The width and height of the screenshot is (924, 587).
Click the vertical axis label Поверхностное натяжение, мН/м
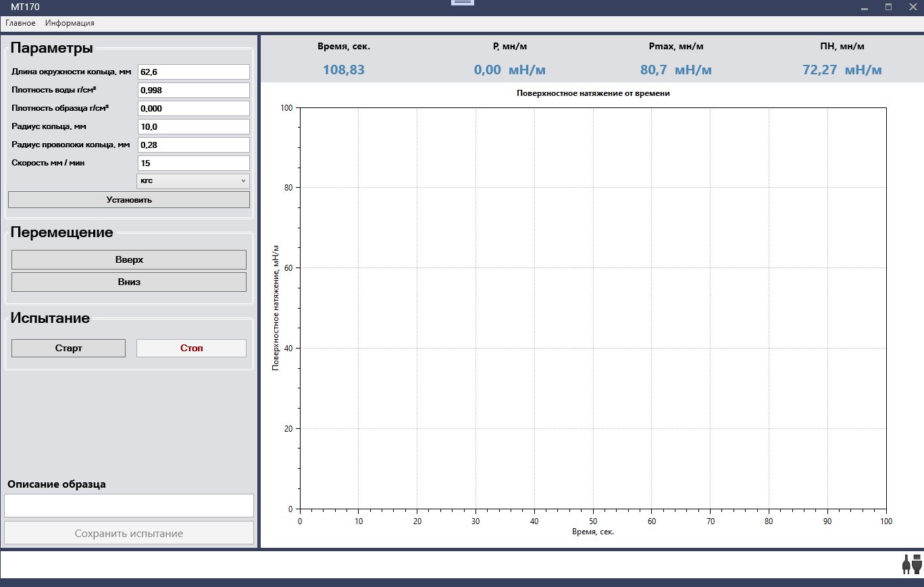click(276, 308)
